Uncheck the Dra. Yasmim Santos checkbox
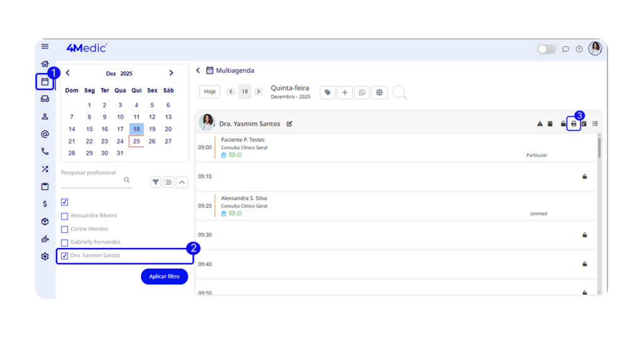Image resolution: width=644 pixels, height=338 pixels. 65,256
